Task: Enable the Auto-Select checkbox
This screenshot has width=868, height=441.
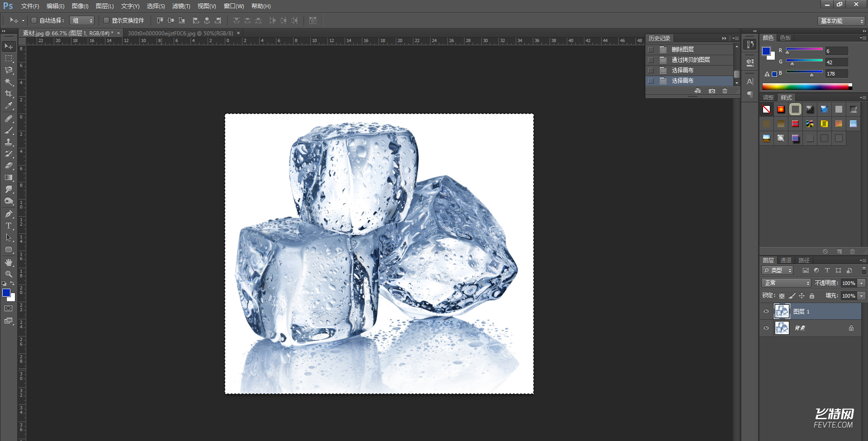Action: coord(34,20)
